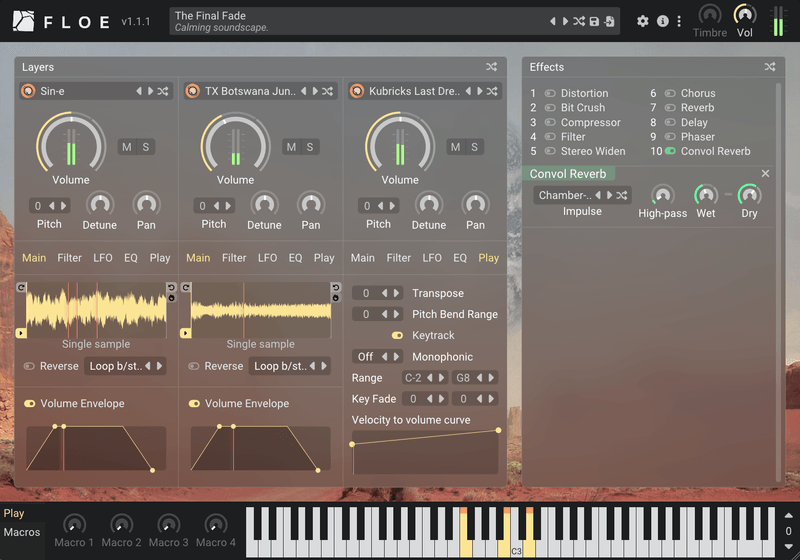Image resolution: width=800 pixels, height=560 pixels.
Task: Save the current preset with floppy icon
Action: pyautogui.click(x=594, y=21)
